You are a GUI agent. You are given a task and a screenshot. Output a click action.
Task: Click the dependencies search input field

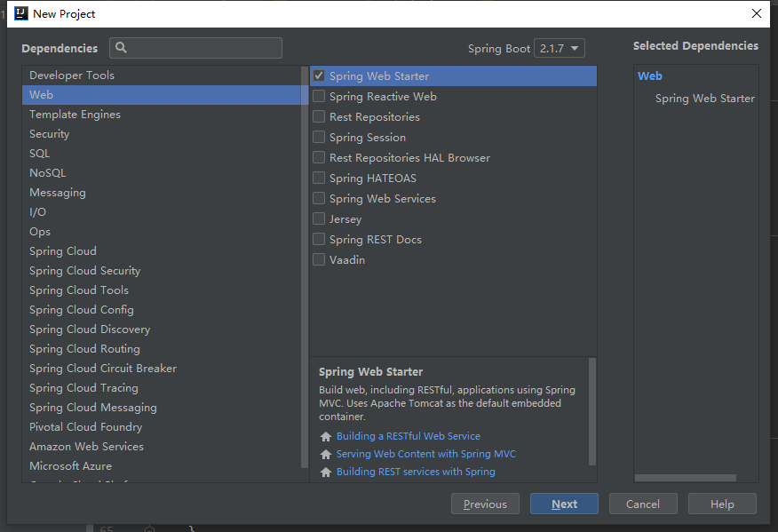click(195, 48)
